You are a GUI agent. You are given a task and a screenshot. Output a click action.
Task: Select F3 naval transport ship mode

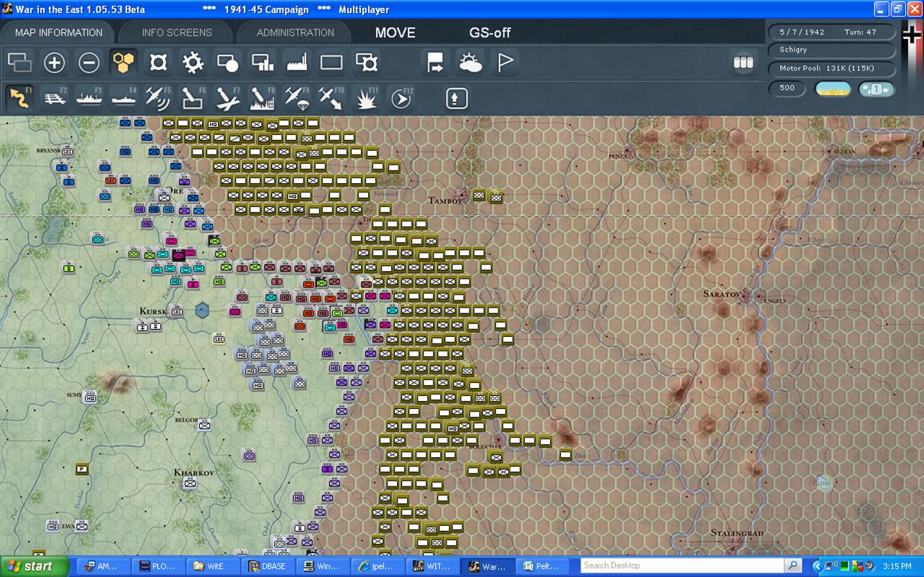pyautogui.click(x=89, y=98)
